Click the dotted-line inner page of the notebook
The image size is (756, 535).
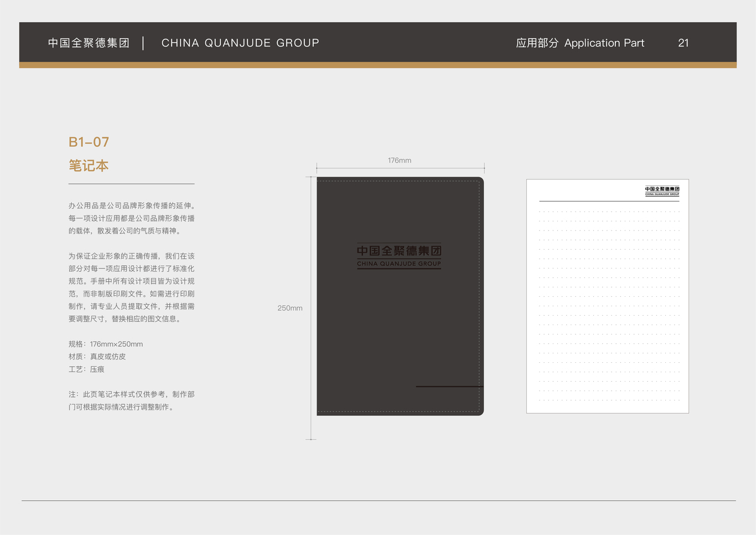[x=608, y=296]
